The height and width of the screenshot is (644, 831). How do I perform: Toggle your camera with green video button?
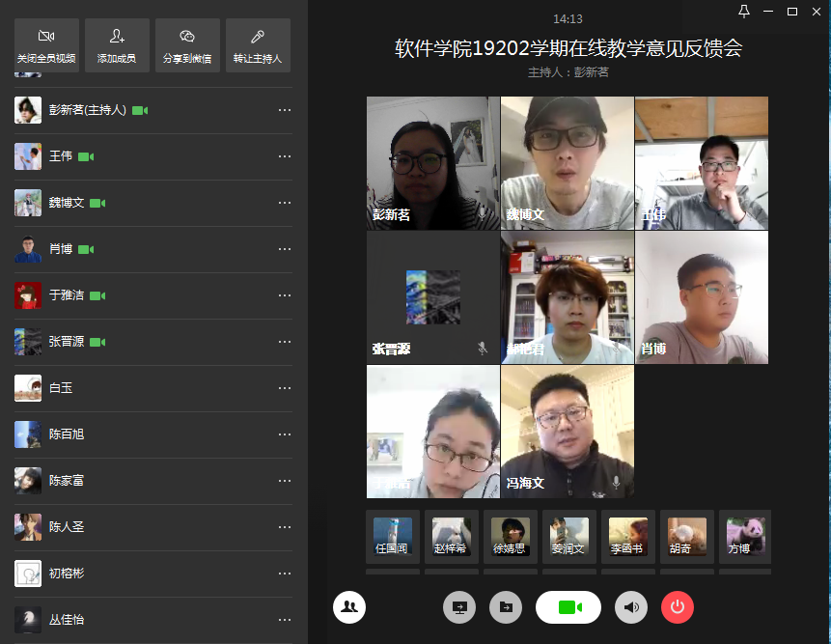[568, 607]
